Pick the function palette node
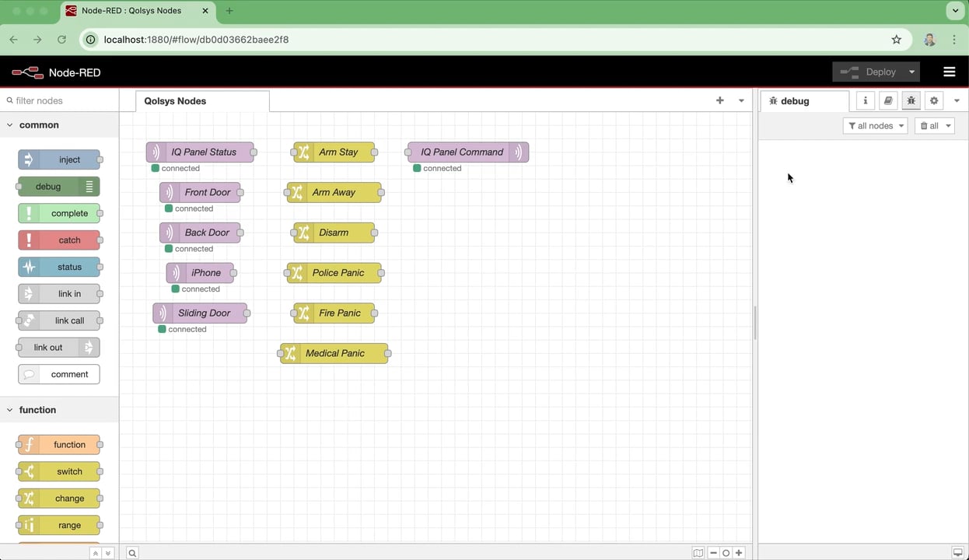Image resolution: width=969 pixels, height=560 pixels. (x=59, y=445)
